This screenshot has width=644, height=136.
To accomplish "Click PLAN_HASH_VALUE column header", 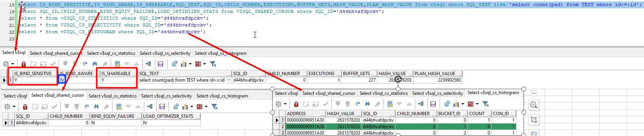I will 438,73.
